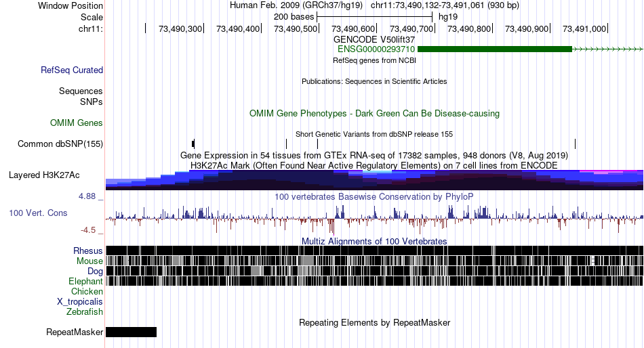Viewport: 644px width, 348px height.
Task: Click the Rhesus alignment bar
Action: 375,251
